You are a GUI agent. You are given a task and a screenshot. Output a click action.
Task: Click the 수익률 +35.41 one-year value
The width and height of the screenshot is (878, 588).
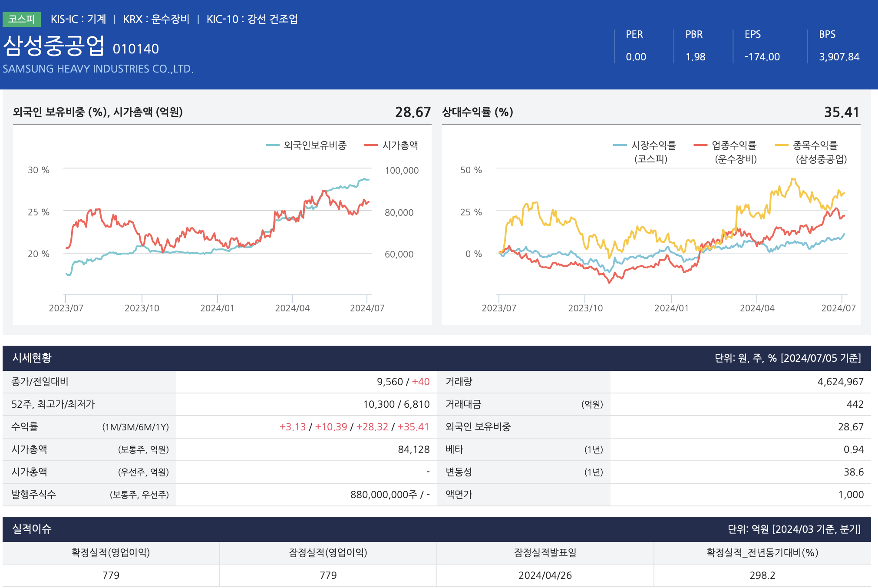point(413,427)
